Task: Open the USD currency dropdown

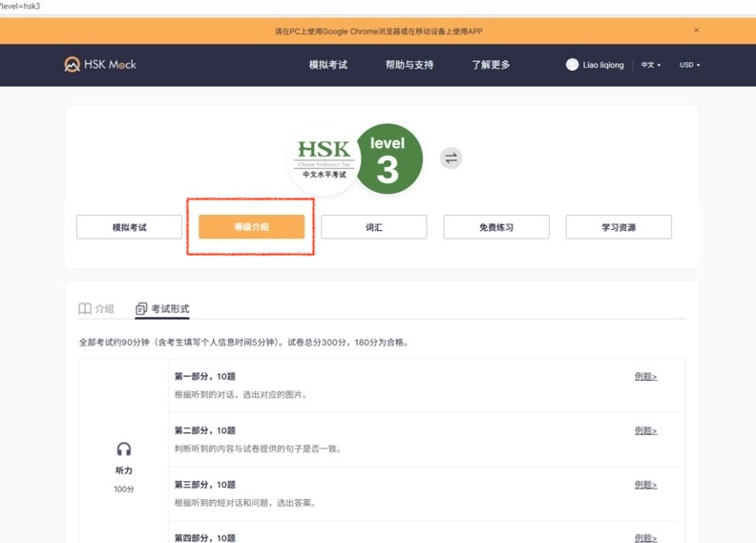Action: [689, 65]
